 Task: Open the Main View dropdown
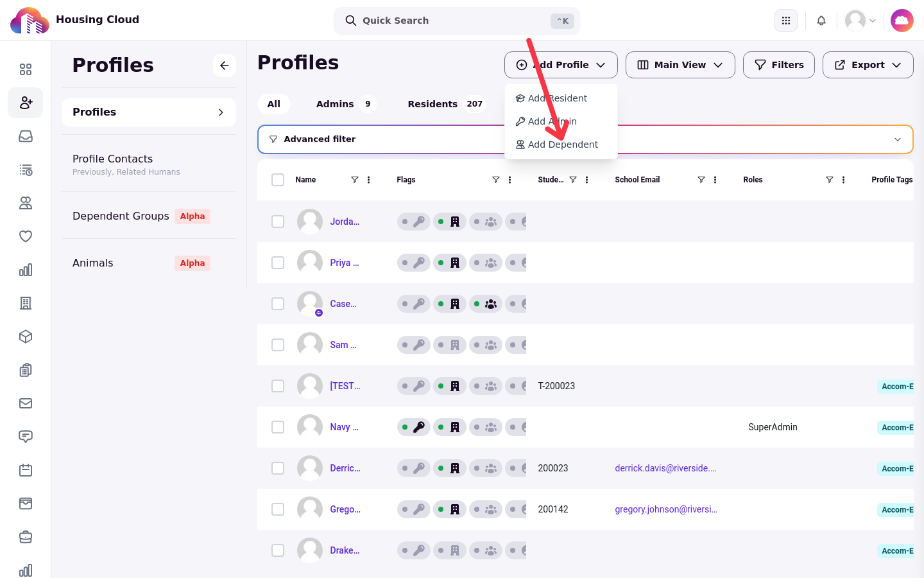[680, 65]
